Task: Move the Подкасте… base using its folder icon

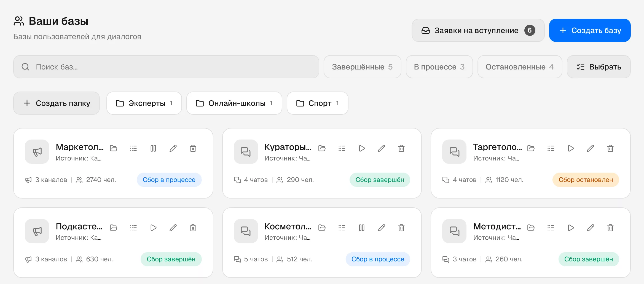Action: (x=114, y=228)
